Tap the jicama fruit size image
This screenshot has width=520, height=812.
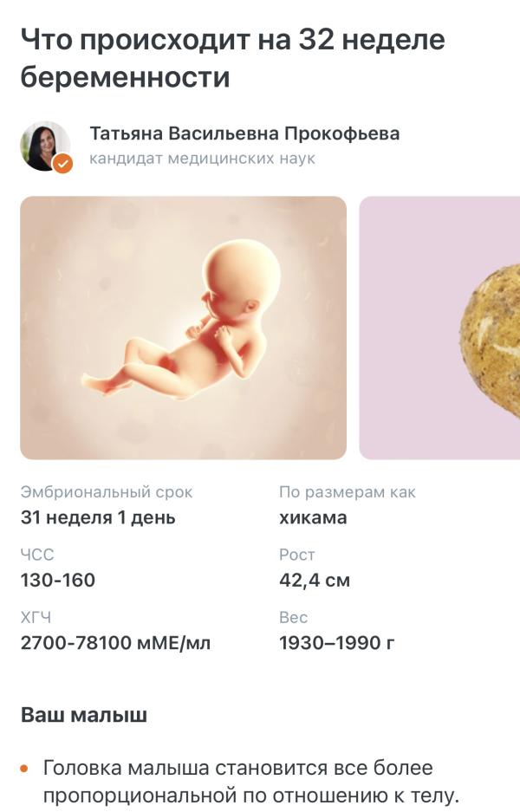(439, 328)
